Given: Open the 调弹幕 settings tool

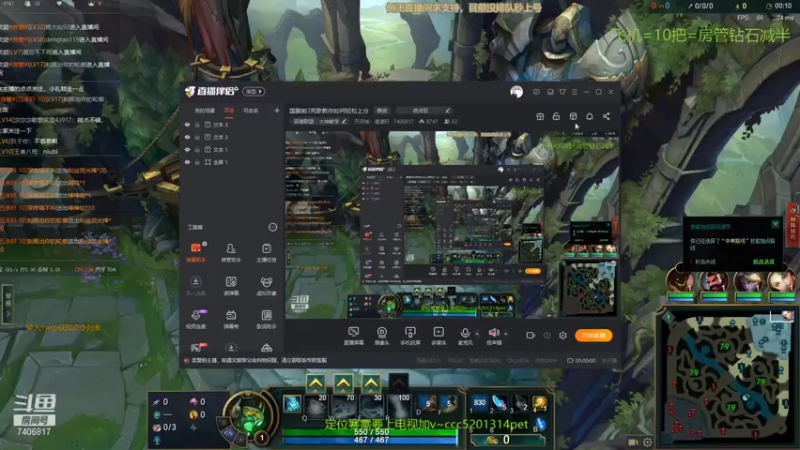Looking at the screenshot, I should (x=231, y=285).
